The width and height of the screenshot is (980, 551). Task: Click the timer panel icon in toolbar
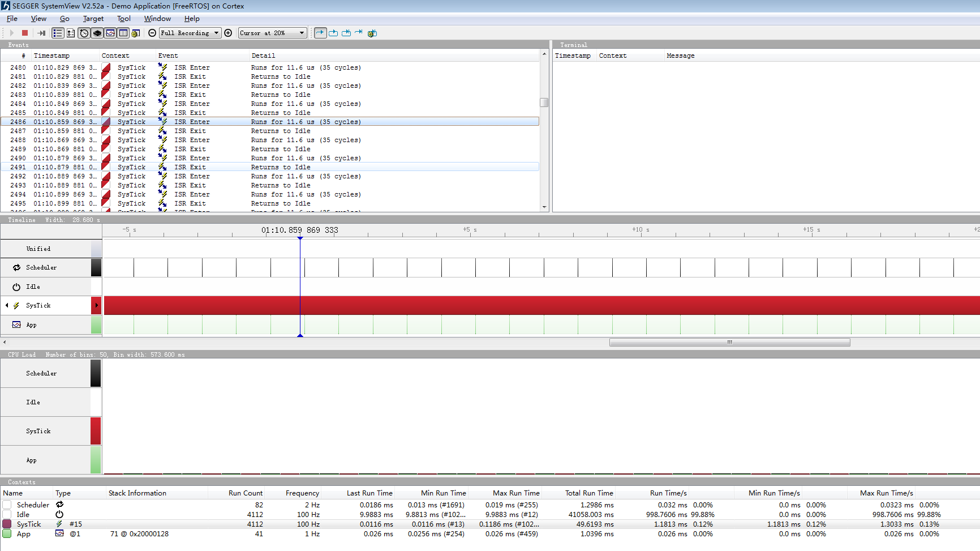pyautogui.click(x=83, y=32)
